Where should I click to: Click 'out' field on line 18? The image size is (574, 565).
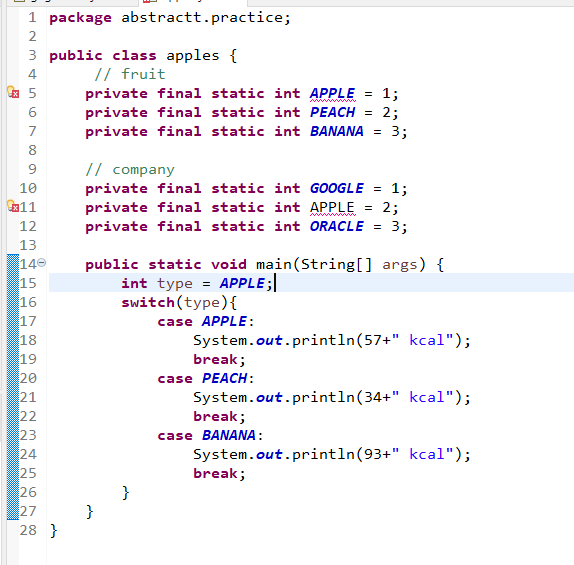pyautogui.click(x=269, y=341)
